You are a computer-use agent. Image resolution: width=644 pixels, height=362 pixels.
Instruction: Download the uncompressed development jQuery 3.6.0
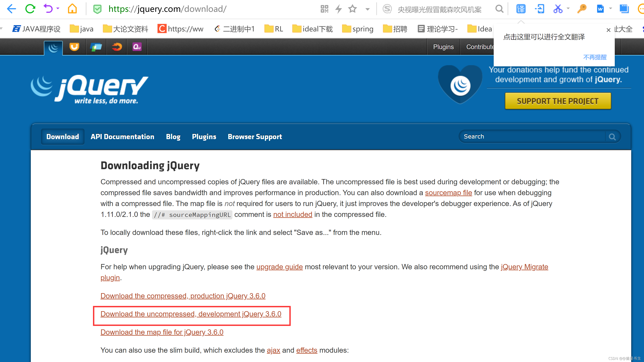click(191, 314)
